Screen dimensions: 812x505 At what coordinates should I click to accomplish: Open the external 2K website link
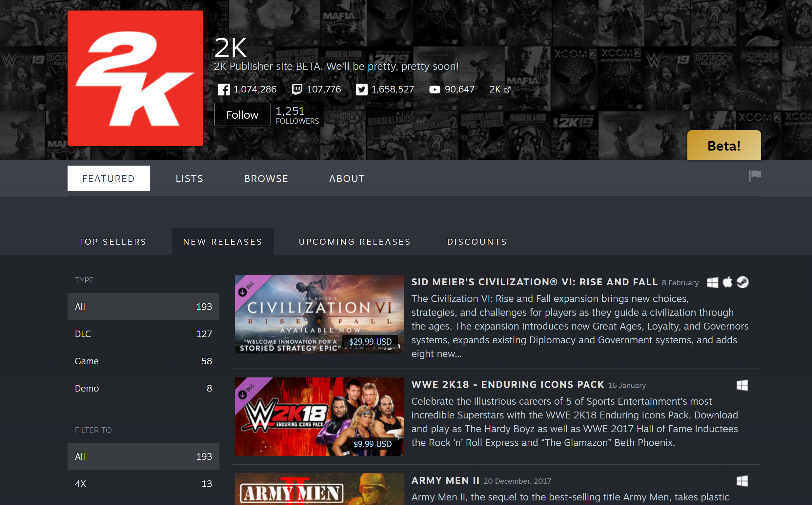coord(500,90)
